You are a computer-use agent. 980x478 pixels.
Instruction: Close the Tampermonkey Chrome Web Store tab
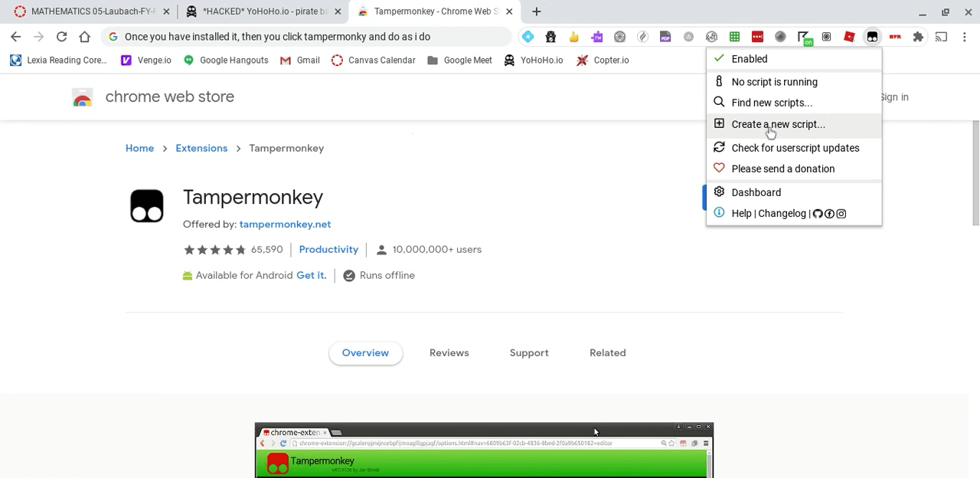coord(508,11)
